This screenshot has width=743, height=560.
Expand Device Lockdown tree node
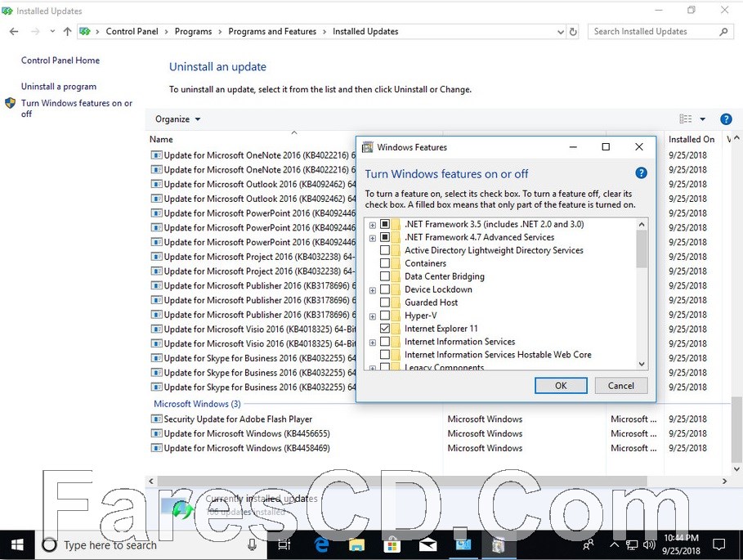(373, 290)
